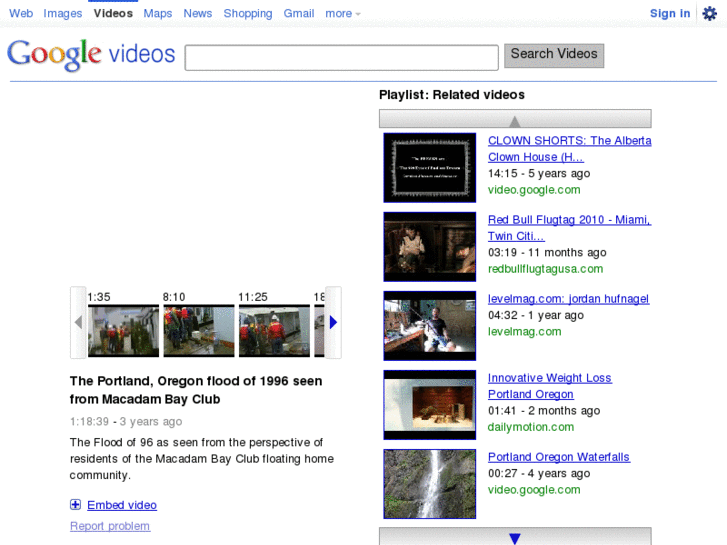Click the plus icon beside Embed video
The width and height of the screenshot is (727, 545).
pyautogui.click(x=75, y=505)
